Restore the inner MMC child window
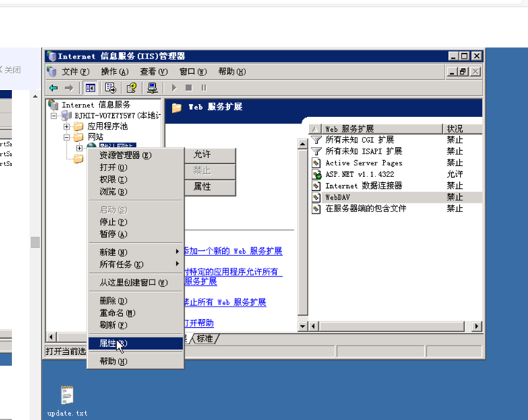The height and width of the screenshot is (420, 528). [464, 72]
